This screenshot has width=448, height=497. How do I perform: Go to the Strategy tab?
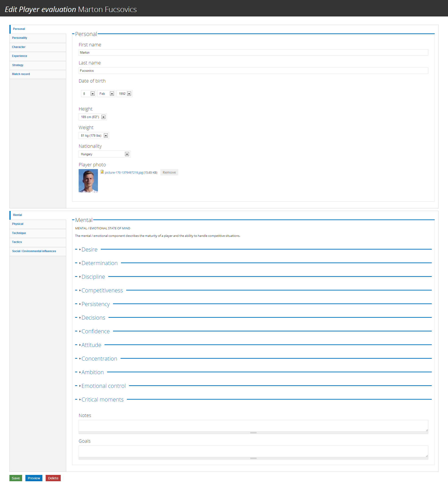click(38, 65)
